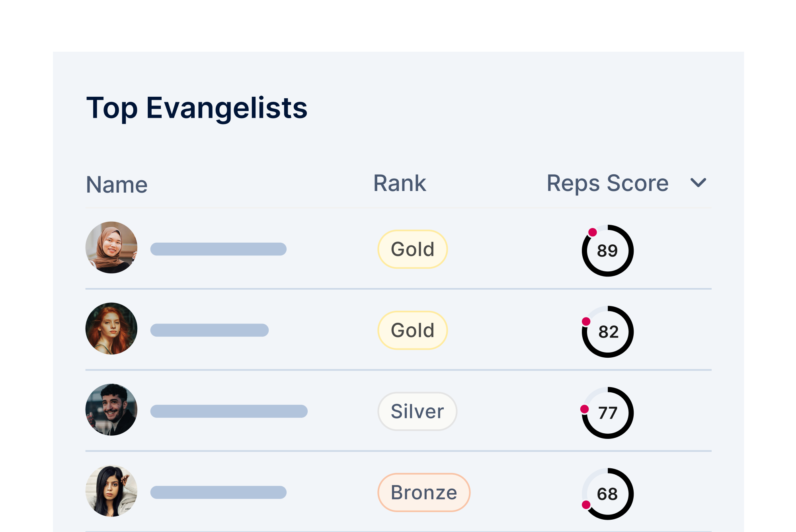Open the red-haired woman's avatar
796x532 pixels.
click(111, 329)
